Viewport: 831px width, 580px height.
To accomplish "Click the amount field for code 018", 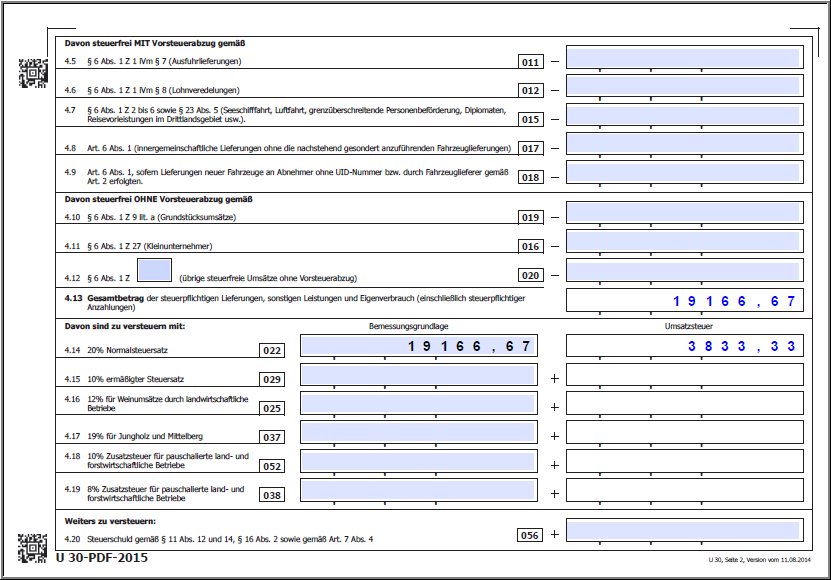I will (x=684, y=173).
